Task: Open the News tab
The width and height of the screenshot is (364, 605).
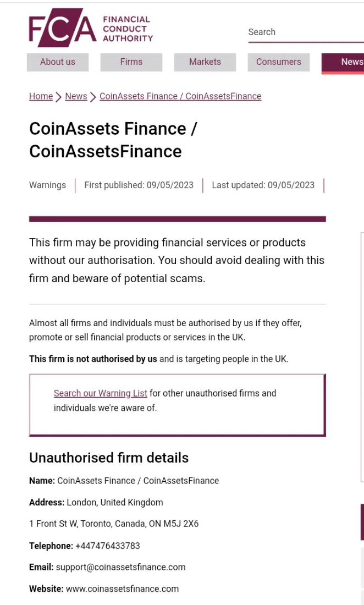Action: point(343,63)
